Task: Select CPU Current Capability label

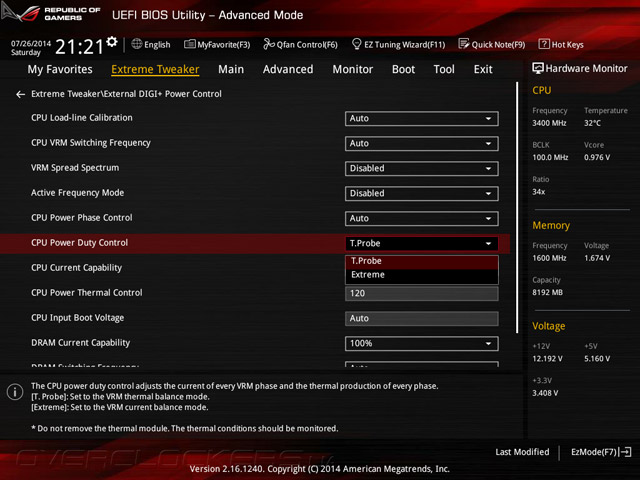Action: point(76,268)
